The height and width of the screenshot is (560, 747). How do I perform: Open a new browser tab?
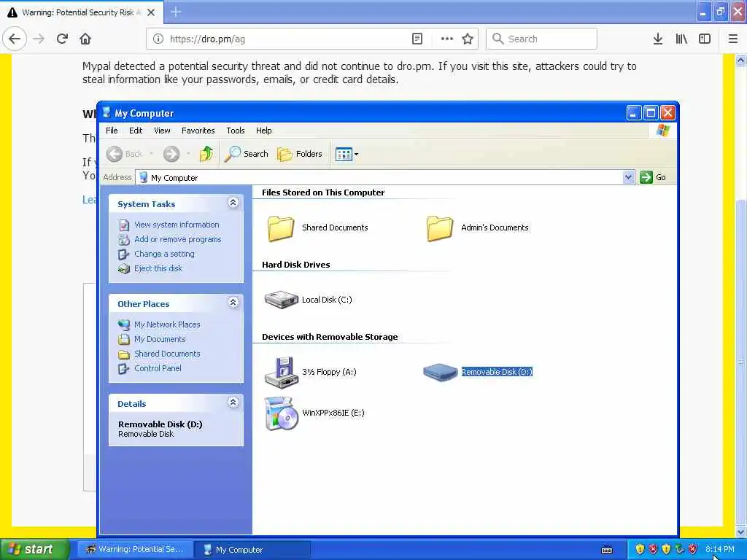click(x=176, y=12)
